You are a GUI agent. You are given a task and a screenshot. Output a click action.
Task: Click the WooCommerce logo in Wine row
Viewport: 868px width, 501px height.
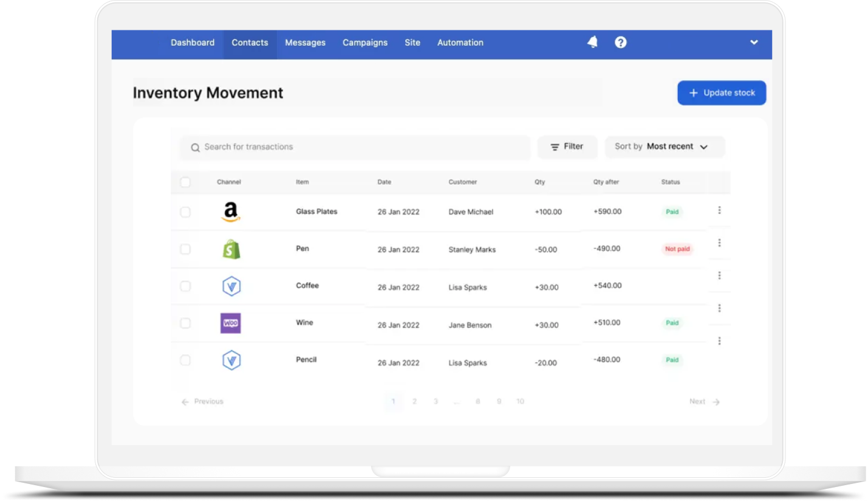[x=230, y=323]
